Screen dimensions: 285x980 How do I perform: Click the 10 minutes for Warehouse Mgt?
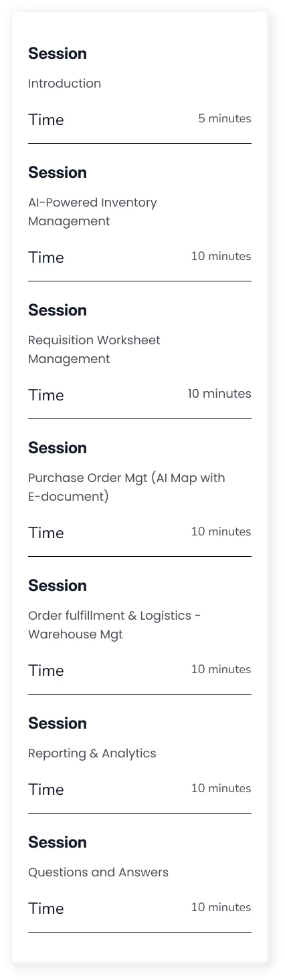221,669
